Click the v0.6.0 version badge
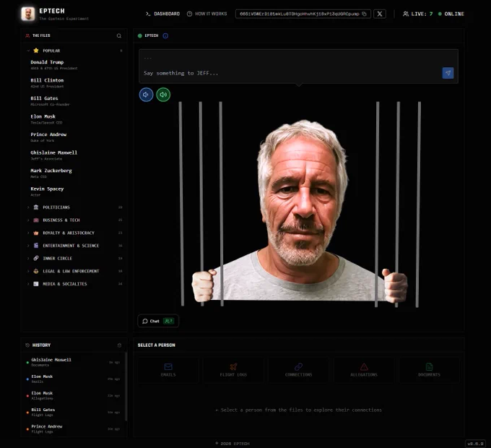Screen dimensions: 491x448 tap(475, 443)
